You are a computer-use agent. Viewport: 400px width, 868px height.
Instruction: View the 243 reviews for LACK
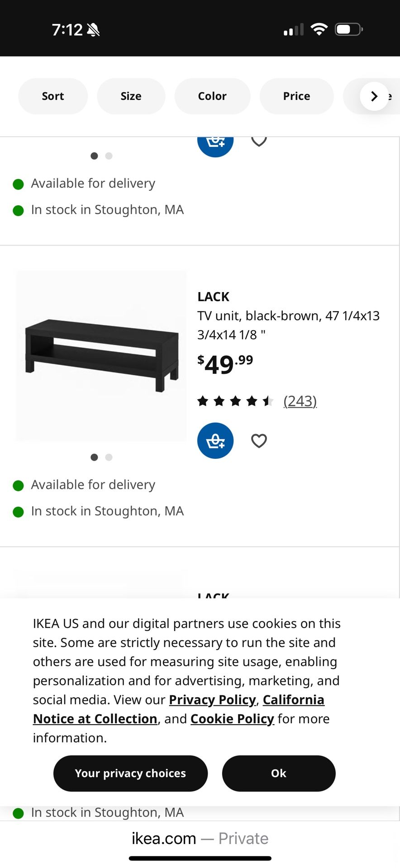point(300,401)
